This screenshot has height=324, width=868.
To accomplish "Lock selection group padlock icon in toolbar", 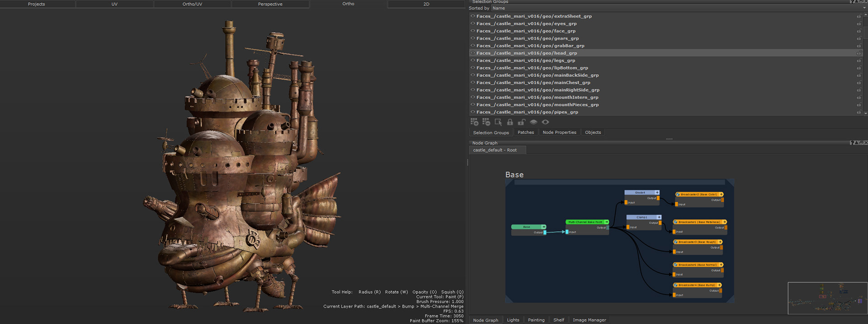I will (x=510, y=122).
